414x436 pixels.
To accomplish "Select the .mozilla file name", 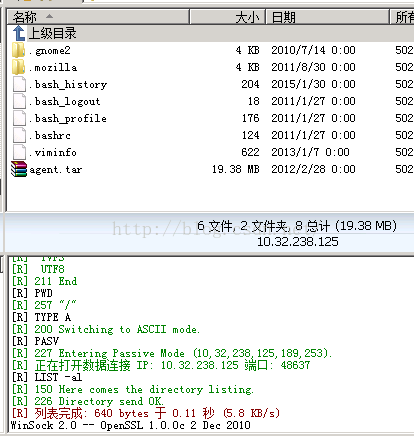I will tap(53, 68).
